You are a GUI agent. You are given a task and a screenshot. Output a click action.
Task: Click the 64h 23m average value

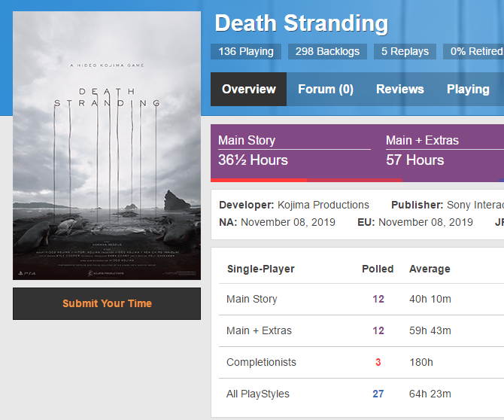[430, 394]
